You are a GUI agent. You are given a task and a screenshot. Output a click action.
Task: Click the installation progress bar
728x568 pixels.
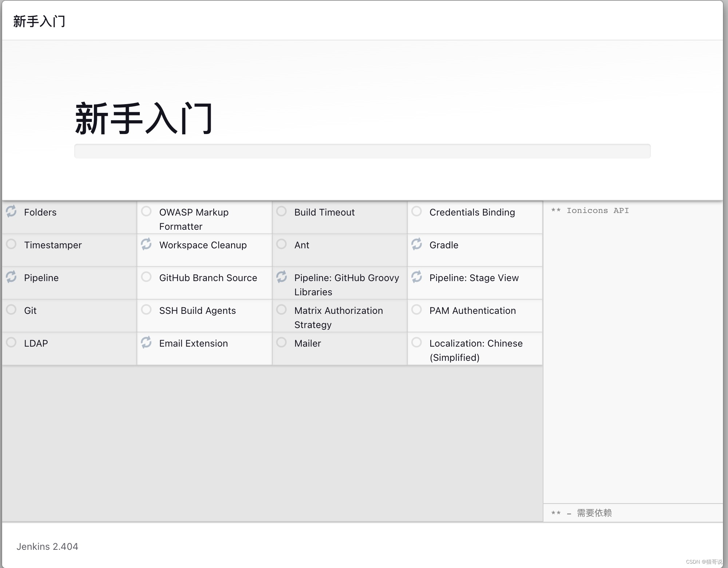point(362,151)
